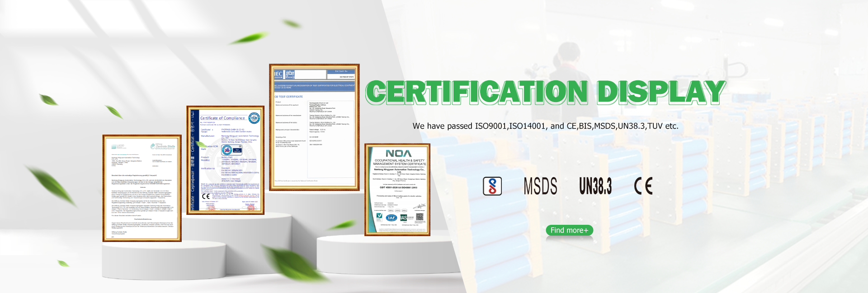This screenshot has width=868, height=293.
Task: Click the green Find more+ button
Action: (x=569, y=230)
